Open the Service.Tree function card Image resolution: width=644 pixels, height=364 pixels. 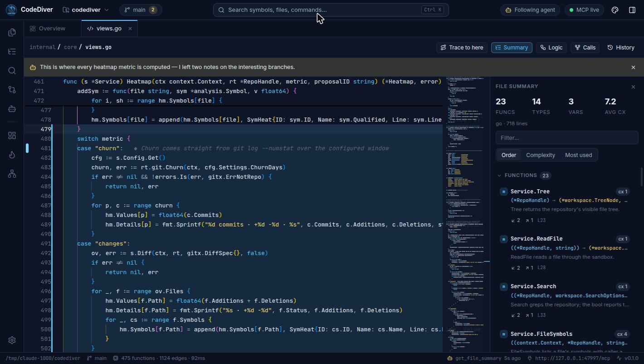click(565, 206)
